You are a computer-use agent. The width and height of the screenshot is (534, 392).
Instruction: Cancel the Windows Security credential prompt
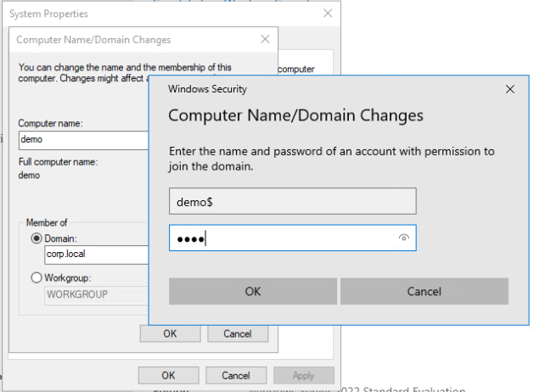[x=424, y=291]
